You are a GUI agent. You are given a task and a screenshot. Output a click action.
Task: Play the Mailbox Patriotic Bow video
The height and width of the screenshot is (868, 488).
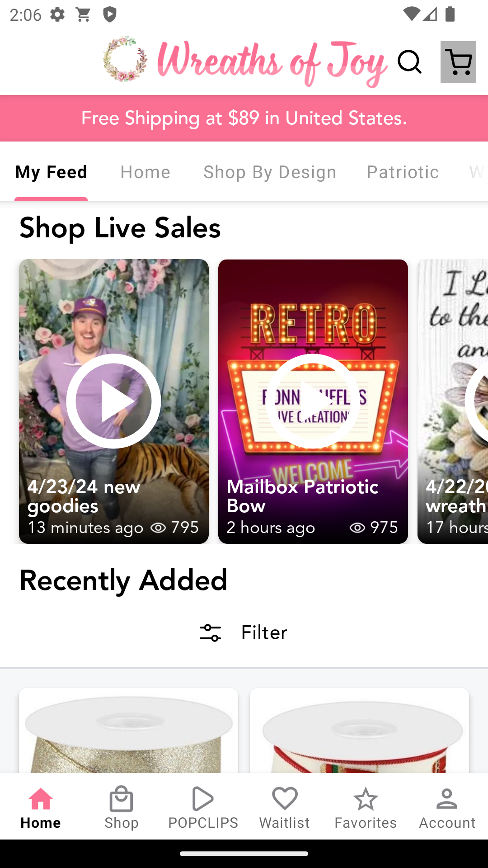click(x=313, y=401)
